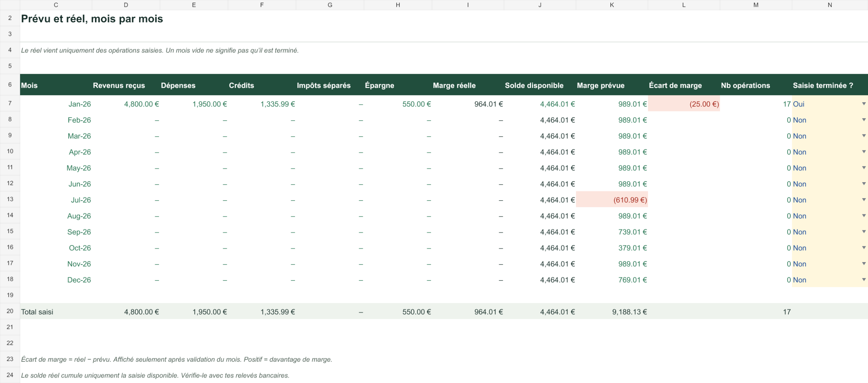
Task: Click the red (25.00 €) écart cell
Action: (684, 104)
